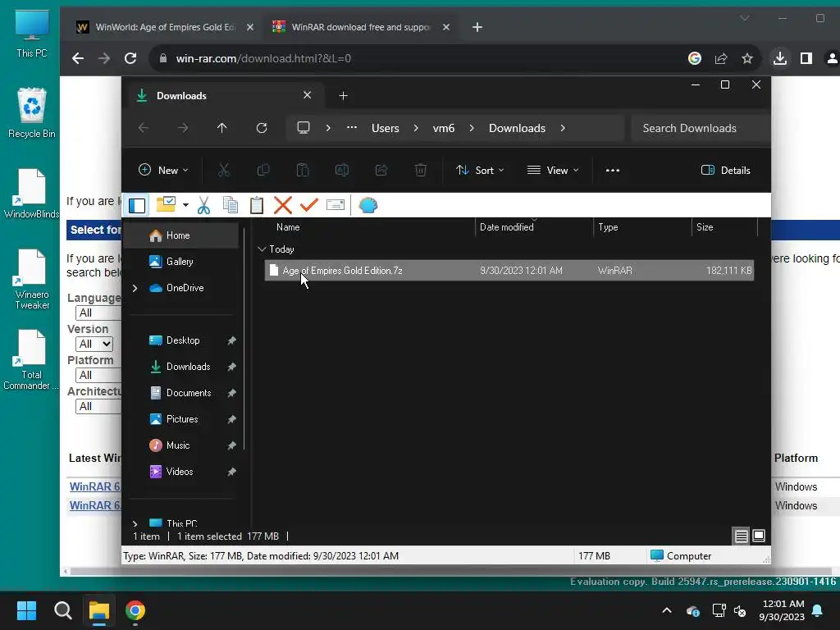The width and height of the screenshot is (840, 630).
Task: Collapse the Today group
Action: 262,249
